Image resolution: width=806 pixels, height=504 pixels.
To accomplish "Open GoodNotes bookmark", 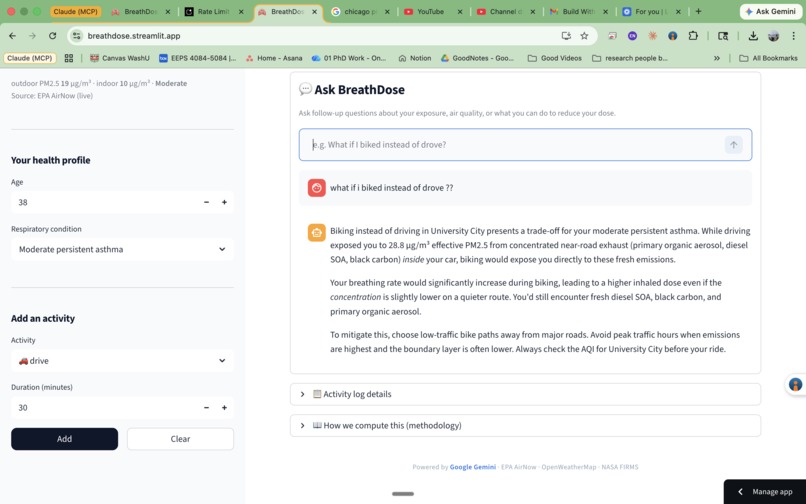I will point(478,58).
